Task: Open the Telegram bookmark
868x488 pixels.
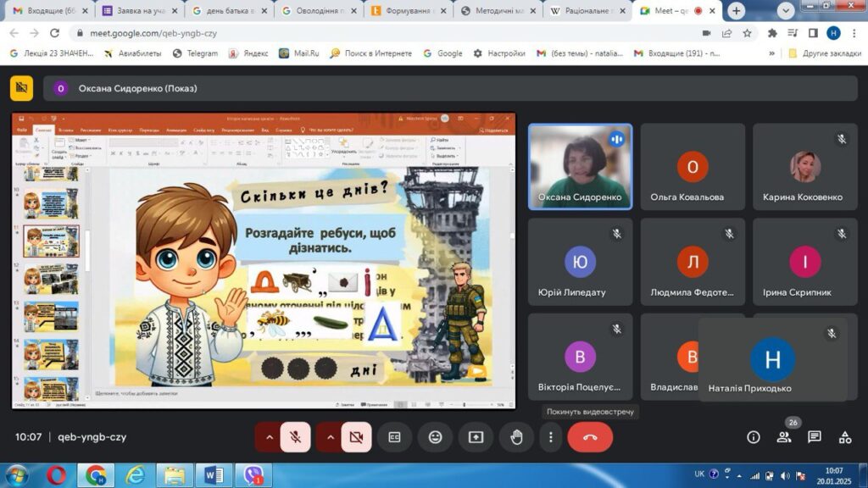Action: tap(196, 53)
